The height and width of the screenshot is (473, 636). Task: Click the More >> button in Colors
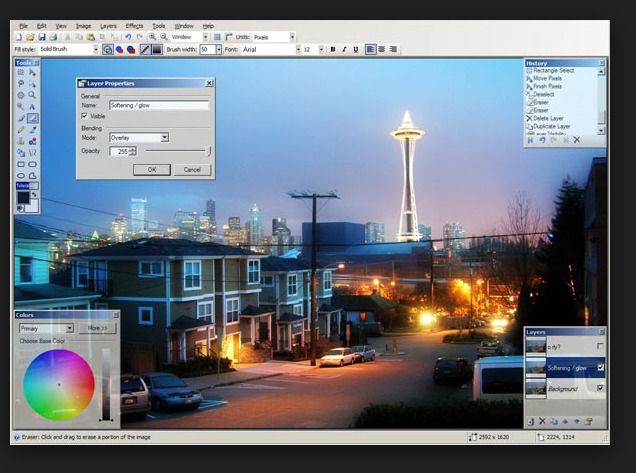tap(97, 328)
